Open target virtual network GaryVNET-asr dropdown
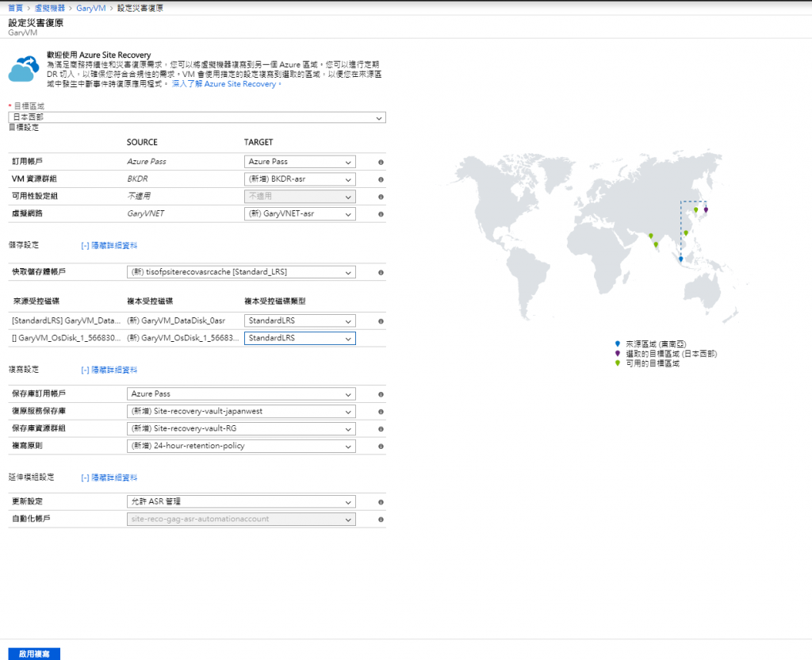 [x=300, y=214]
